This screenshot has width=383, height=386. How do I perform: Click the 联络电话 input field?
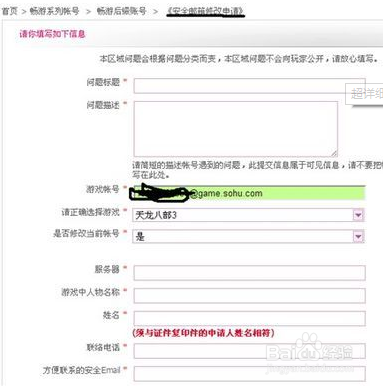click(x=249, y=351)
